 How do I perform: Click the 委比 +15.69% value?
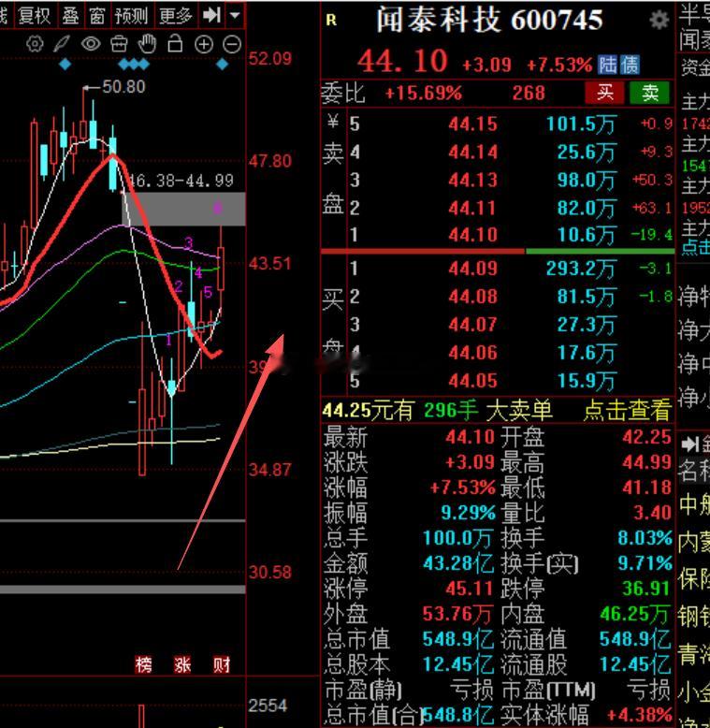point(423,94)
